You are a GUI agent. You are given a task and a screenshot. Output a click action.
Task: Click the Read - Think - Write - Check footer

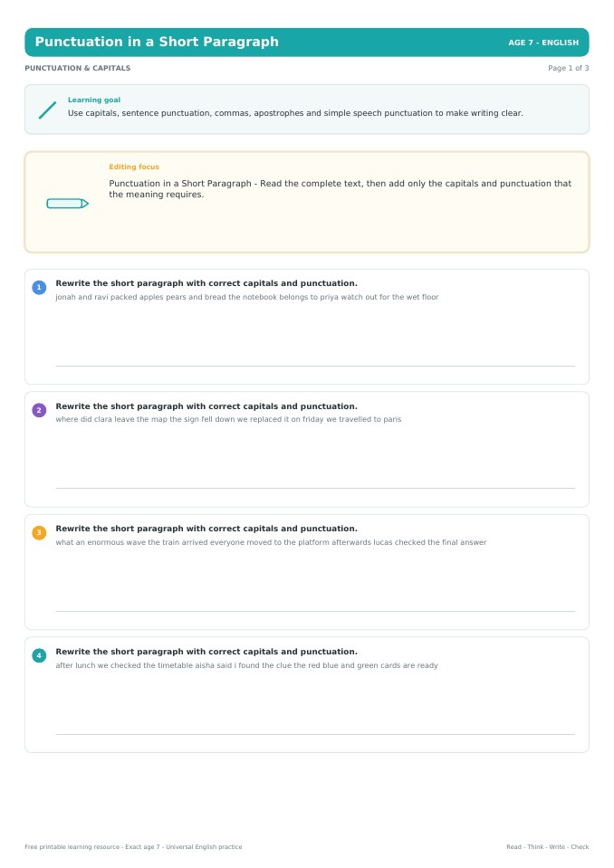tap(548, 847)
